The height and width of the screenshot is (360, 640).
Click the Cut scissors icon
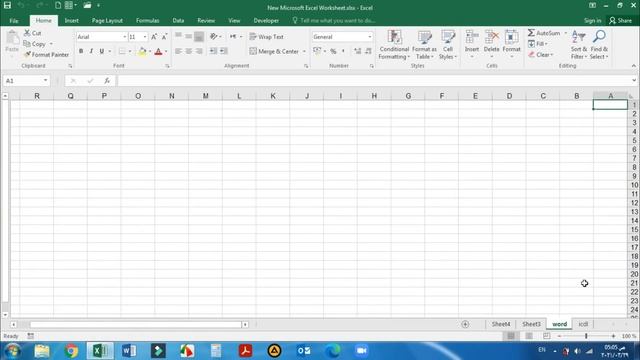click(27, 33)
